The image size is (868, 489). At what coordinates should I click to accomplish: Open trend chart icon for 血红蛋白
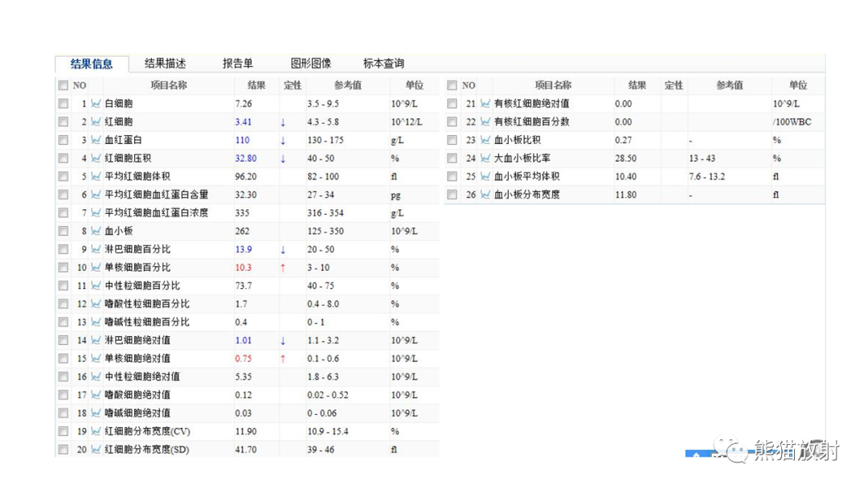click(x=96, y=140)
